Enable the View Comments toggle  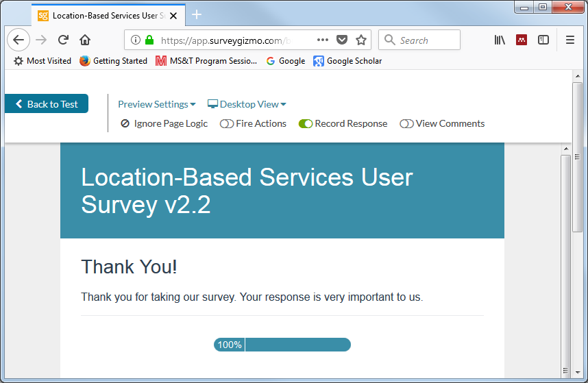click(x=406, y=123)
